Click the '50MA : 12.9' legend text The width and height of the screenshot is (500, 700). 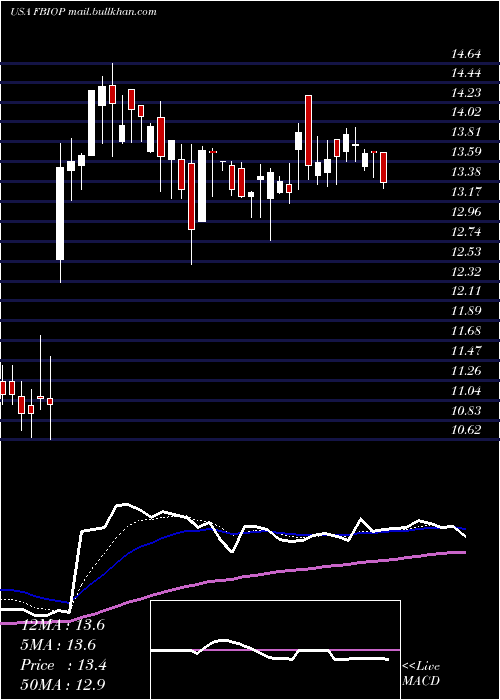[x=63, y=685]
